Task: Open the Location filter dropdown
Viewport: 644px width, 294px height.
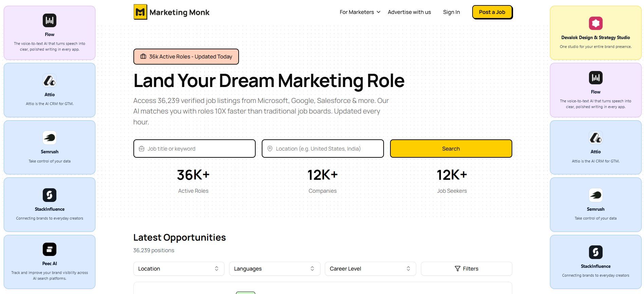Action: (x=179, y=269)
